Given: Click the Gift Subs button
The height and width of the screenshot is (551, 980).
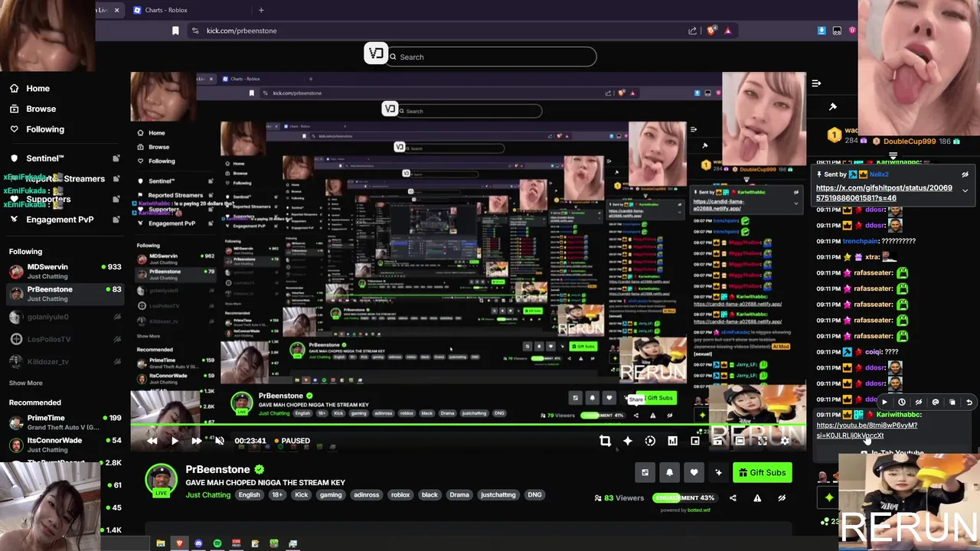Looking at the screenshot, I should tap(763, 473).
